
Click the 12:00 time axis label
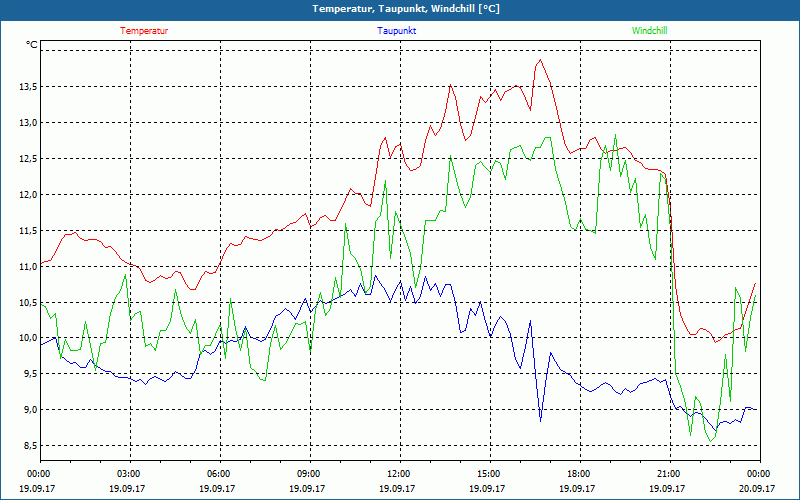coord(399,474)
